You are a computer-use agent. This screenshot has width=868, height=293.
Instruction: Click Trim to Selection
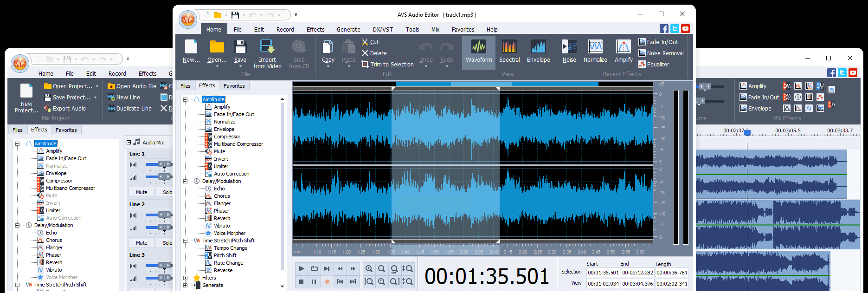(x=388, y=65)
